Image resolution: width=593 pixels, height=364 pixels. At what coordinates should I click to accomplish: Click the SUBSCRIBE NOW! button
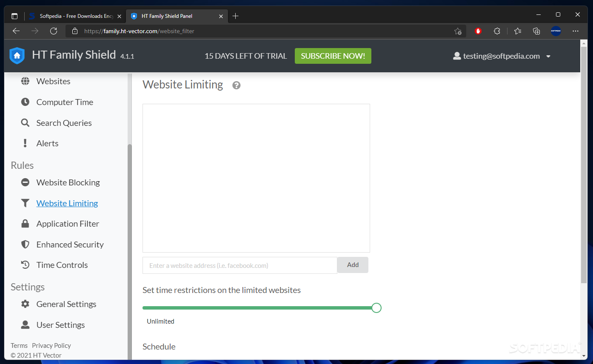click(333, 56)
